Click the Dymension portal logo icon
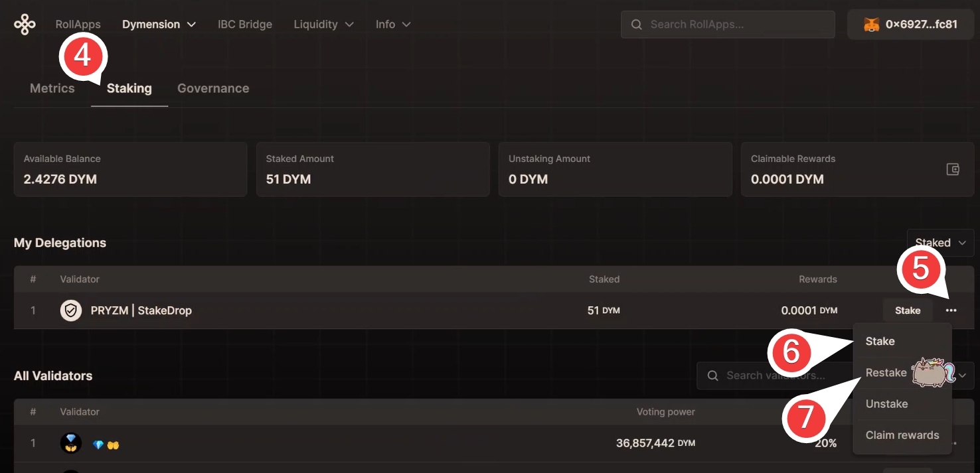The height and width of the screenshot is (473, 980). (x=25, y=25)
